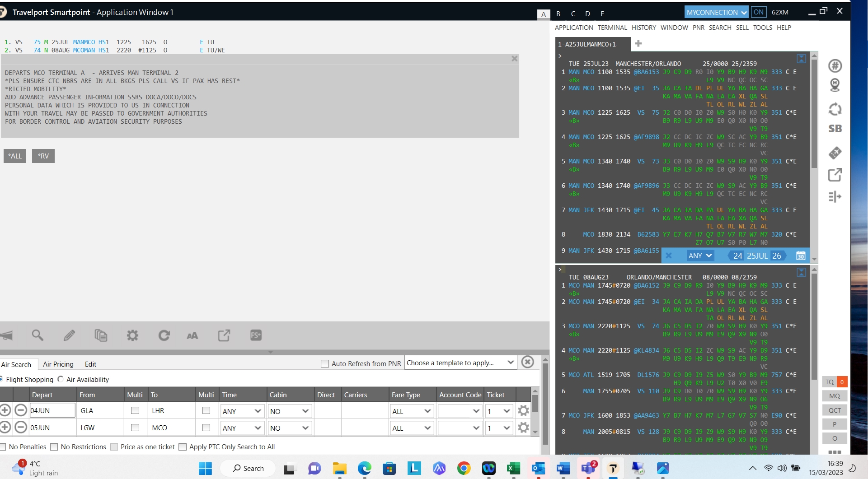
Task: Open the gear settings icon in the PNR toolbar
Action: [132, 335]
